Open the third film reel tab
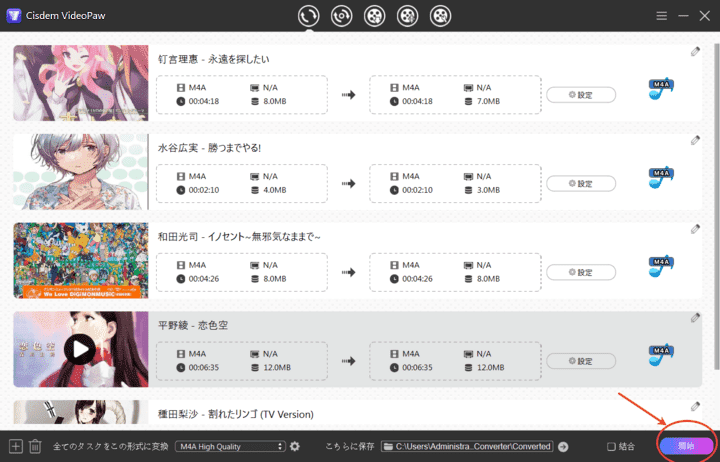 pos(374,16)
